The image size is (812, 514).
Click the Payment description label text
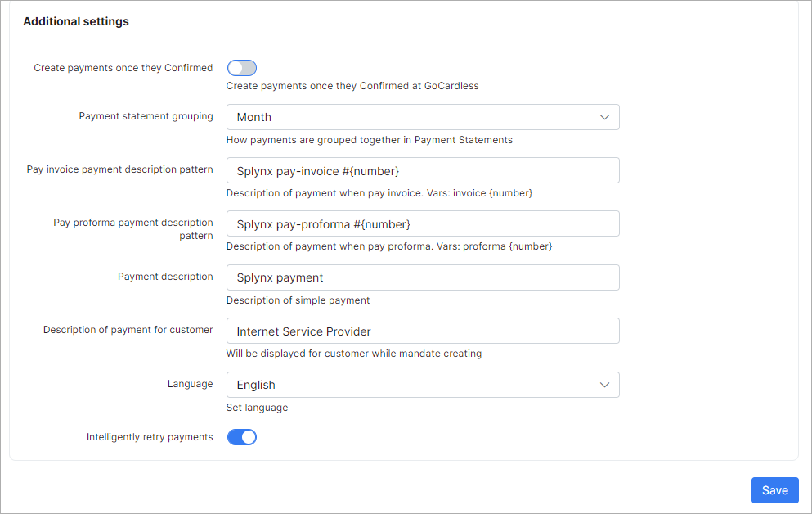coord(165,277)
